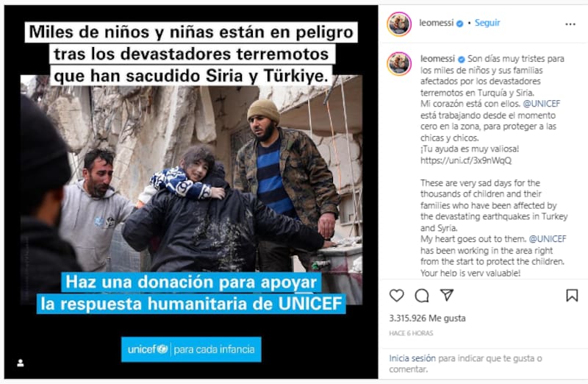Click Inicia sesión to log in

[412, 358]
